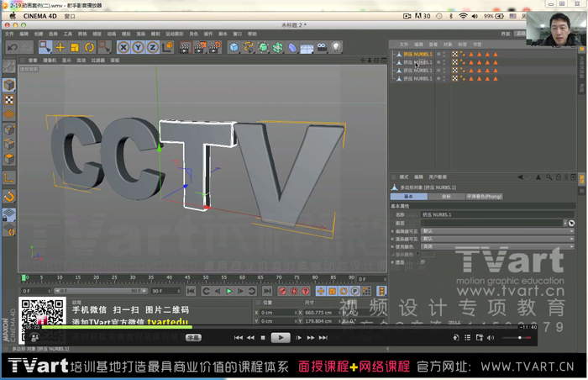
Task: Click the 名称 name input field
Action: (x=497, y=214)
